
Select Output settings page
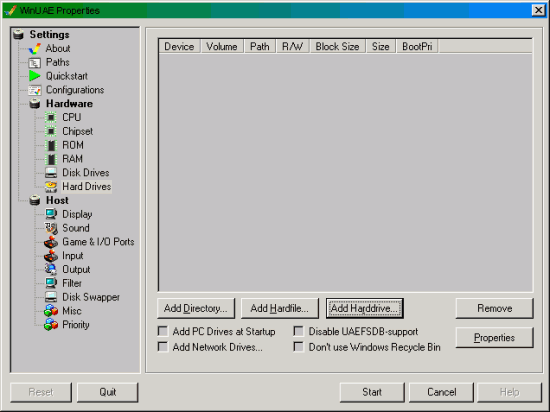[76, 269]
